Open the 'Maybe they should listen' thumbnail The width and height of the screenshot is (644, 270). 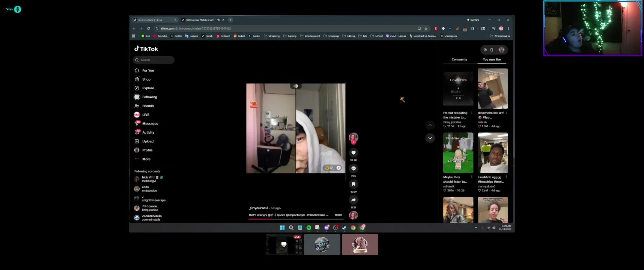458,153
